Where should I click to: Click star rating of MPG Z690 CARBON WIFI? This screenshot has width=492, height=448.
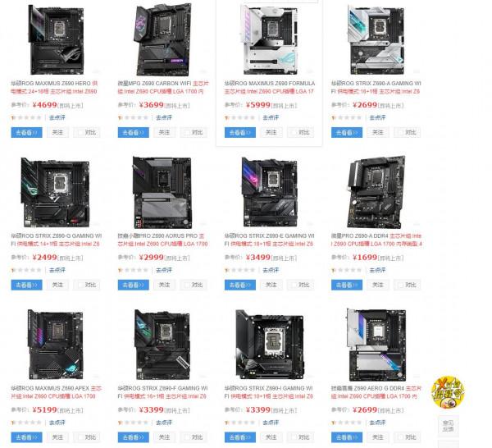point(133,117)
